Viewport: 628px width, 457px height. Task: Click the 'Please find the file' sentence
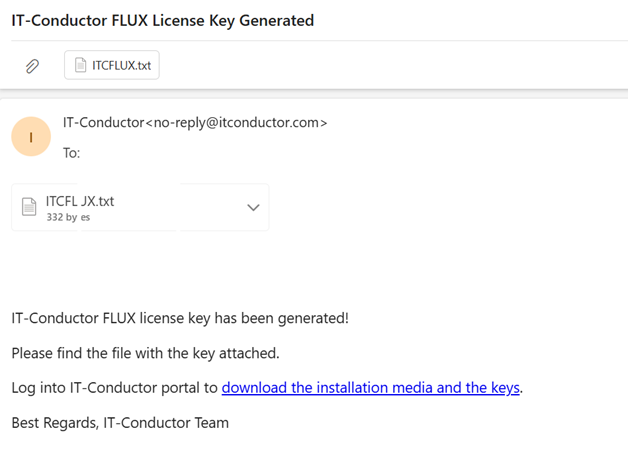(x=145, y=353)
